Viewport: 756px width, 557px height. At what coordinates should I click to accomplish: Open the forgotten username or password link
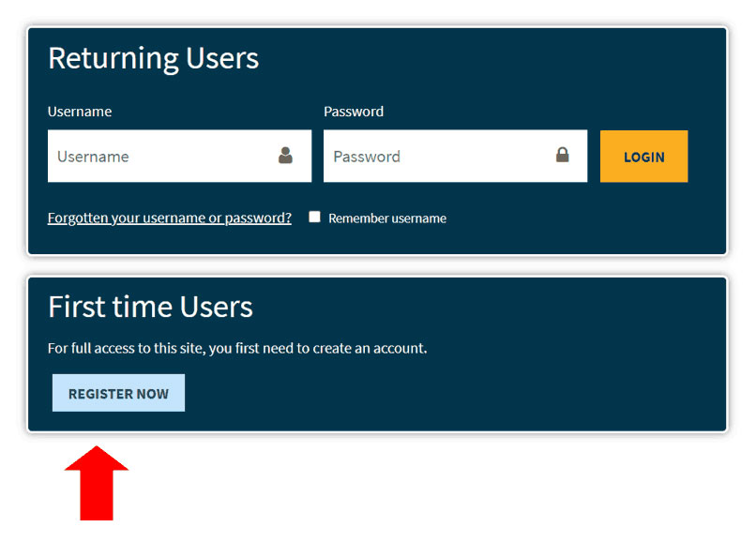(x=169, y=218)
